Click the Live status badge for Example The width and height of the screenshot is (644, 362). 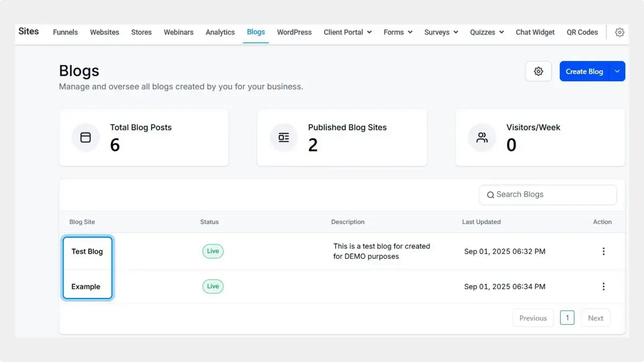[x=212, y=286]
